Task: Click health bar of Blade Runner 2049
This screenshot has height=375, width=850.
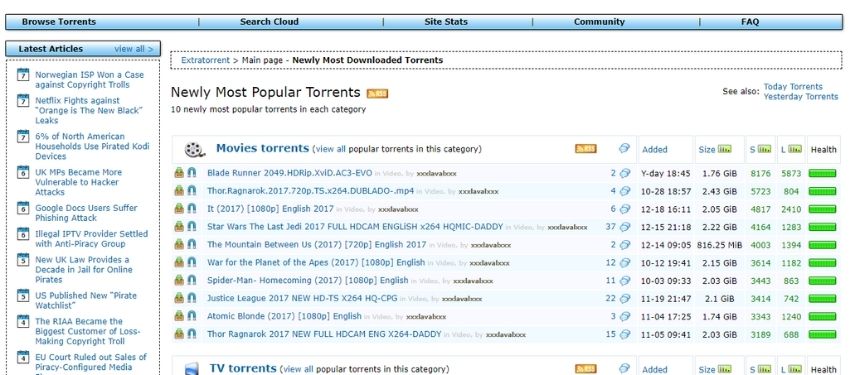Action: (x=822, y=173)
